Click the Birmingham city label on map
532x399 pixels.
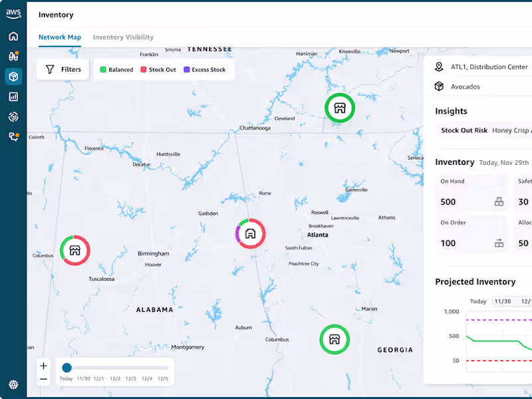pyautogui.click(x=154, y=253)
